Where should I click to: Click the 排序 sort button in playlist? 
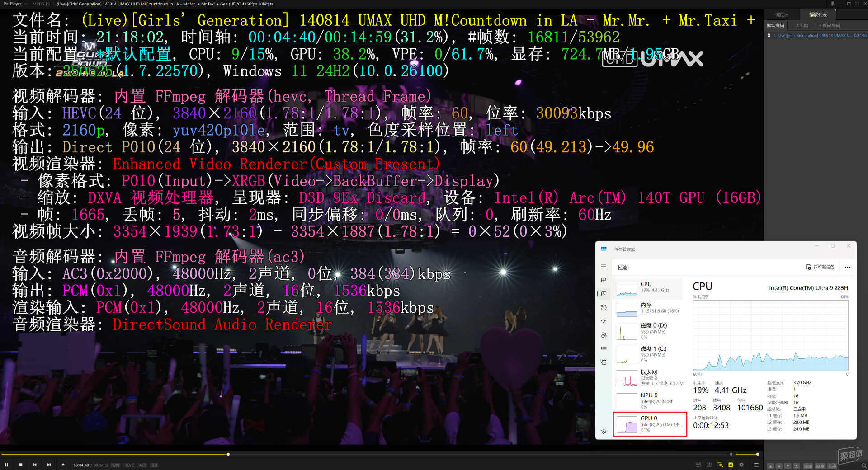point(832,466)
